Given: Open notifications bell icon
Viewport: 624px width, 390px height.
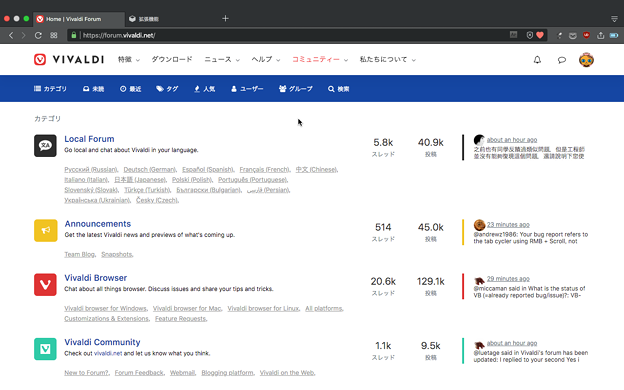Looking at the screenshot, I should (537, 60).
